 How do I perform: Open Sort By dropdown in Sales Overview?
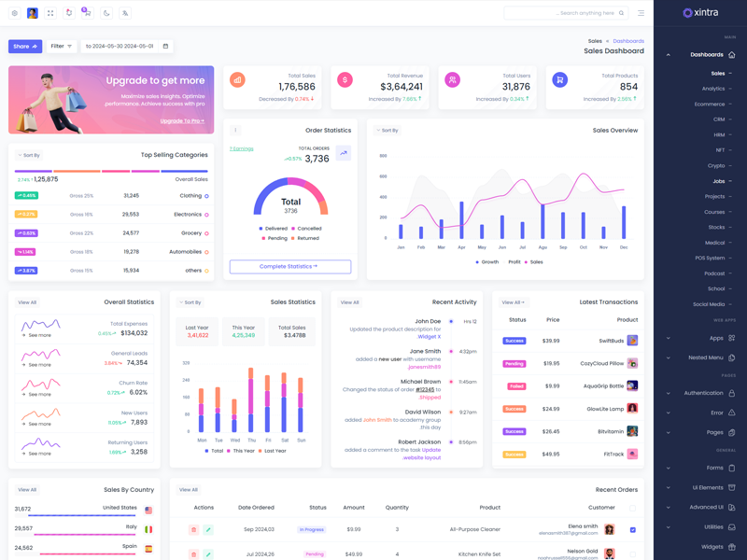(x=387, y=131)
